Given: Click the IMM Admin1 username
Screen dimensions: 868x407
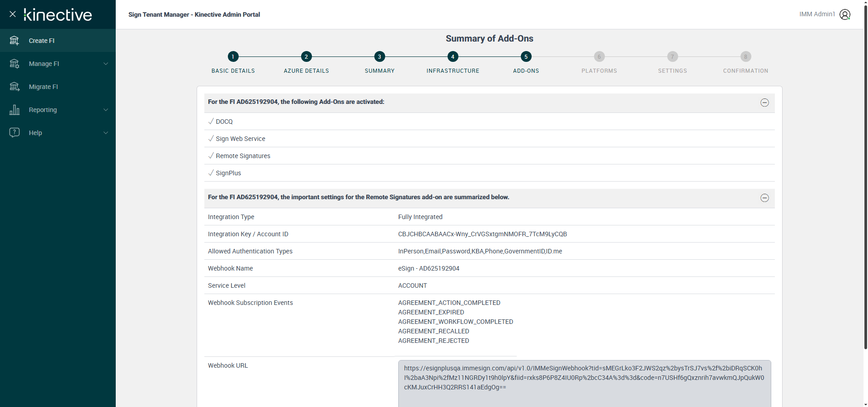Looking at the screenshot, I should coord(817,14).
